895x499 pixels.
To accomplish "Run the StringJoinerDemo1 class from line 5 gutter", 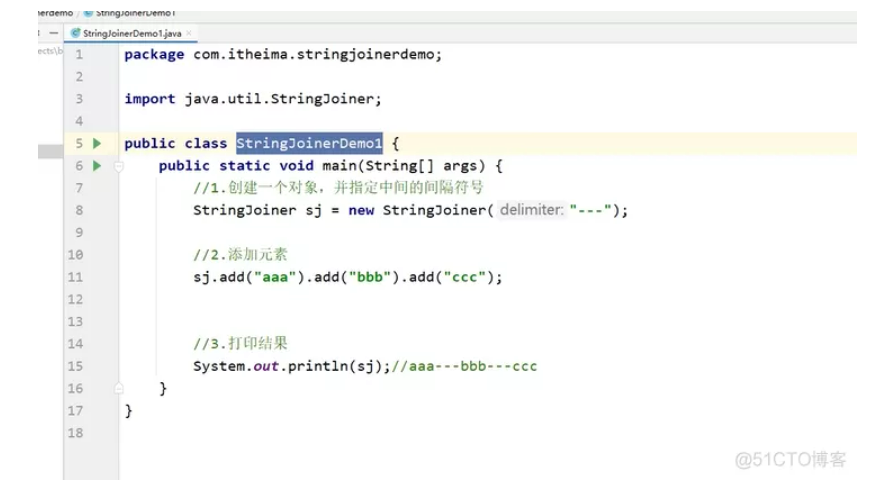I will click(x=97, y=143).
